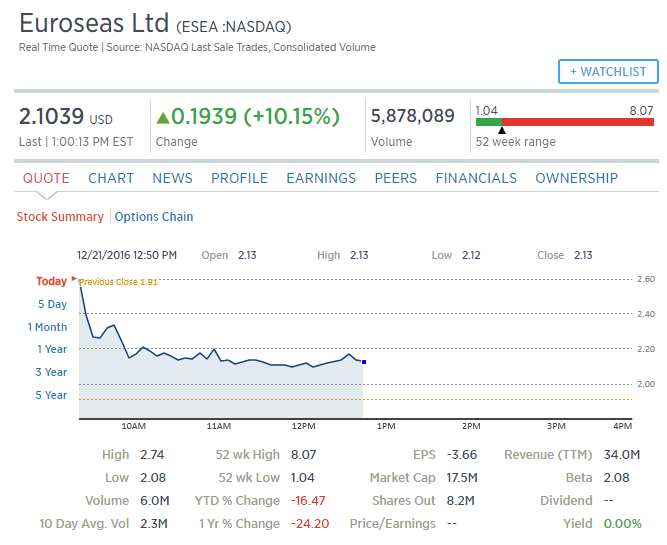Click the blue endpoint marker on price line
This screenshot has height=545, width=667.
[364, 362]
